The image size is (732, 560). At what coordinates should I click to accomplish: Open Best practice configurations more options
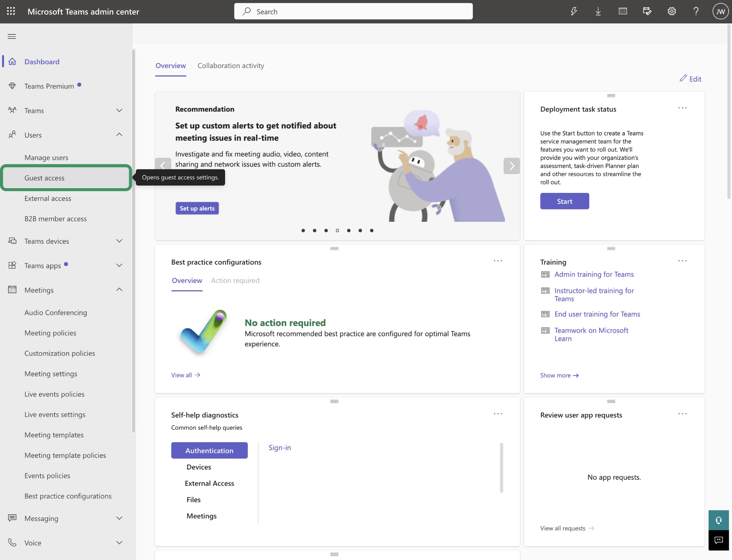pos(498,261)
